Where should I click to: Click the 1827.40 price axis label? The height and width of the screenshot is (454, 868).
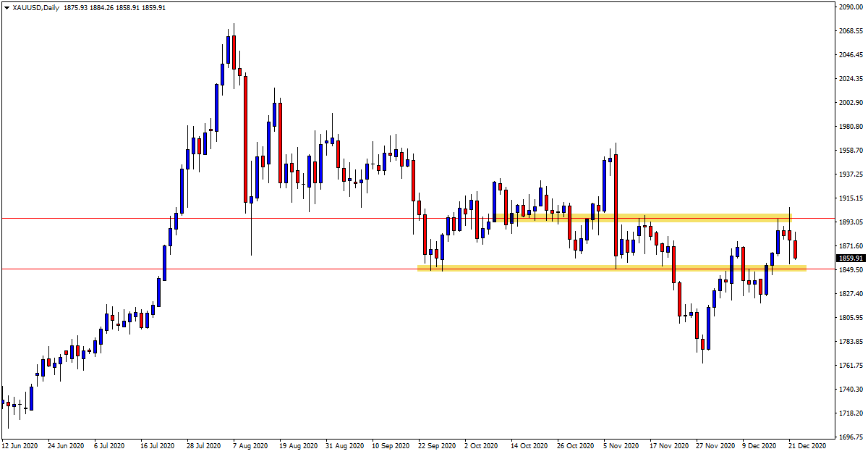pyautogui.click(x=851, y=294)
